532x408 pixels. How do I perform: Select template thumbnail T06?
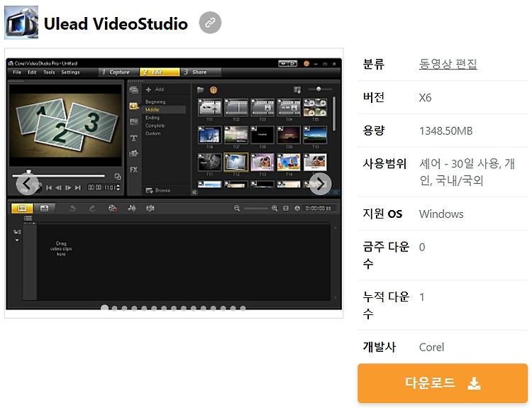point(210,135)
